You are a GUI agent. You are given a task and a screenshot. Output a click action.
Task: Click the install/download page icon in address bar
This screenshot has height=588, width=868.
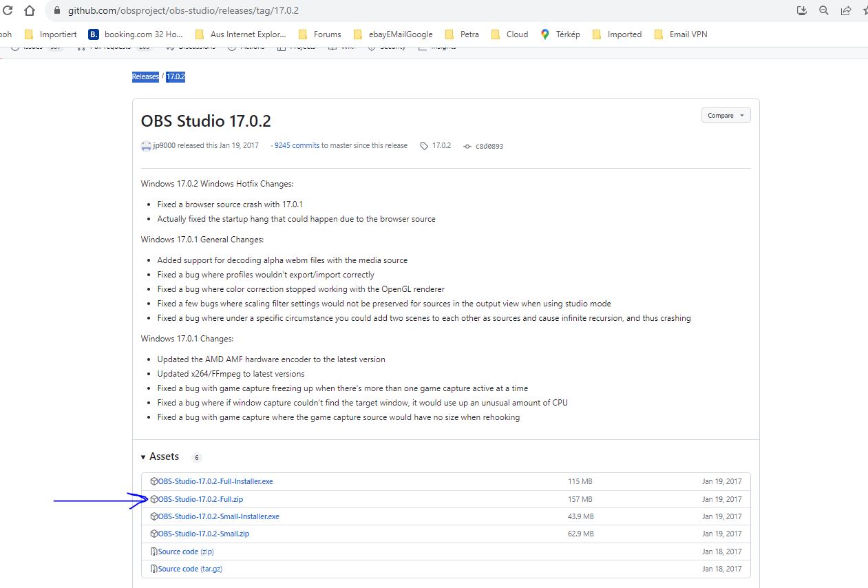801,11
